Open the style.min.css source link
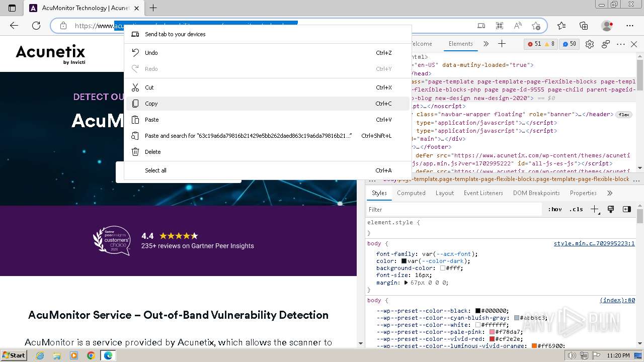 (x=594, y=243)
